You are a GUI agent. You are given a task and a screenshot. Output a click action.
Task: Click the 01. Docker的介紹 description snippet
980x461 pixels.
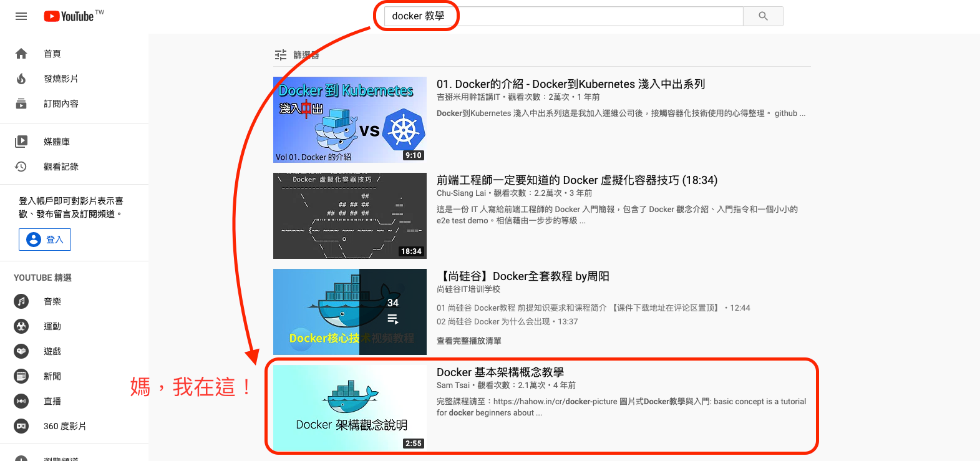tap(621, 114)
